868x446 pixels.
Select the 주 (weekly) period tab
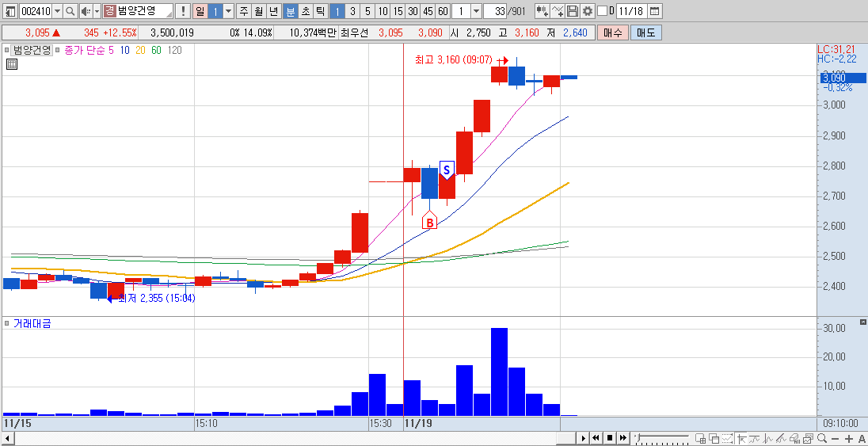coord(244,10)
